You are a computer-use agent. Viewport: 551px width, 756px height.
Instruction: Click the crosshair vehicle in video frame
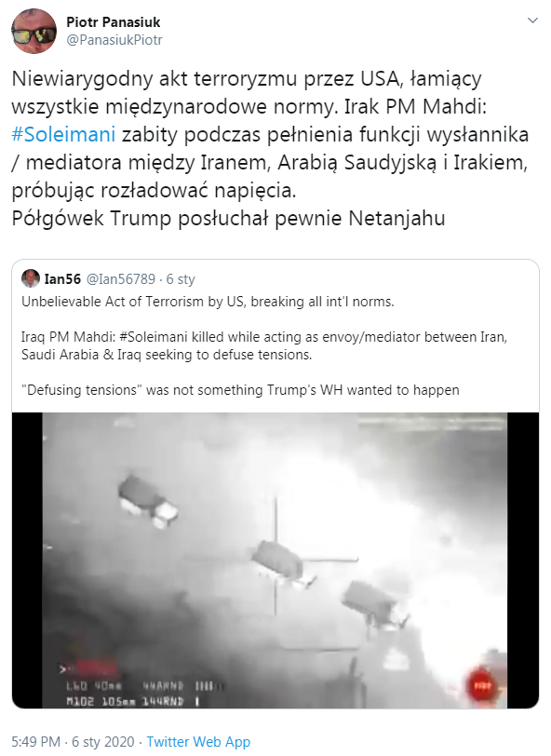(x=277, y=560)
